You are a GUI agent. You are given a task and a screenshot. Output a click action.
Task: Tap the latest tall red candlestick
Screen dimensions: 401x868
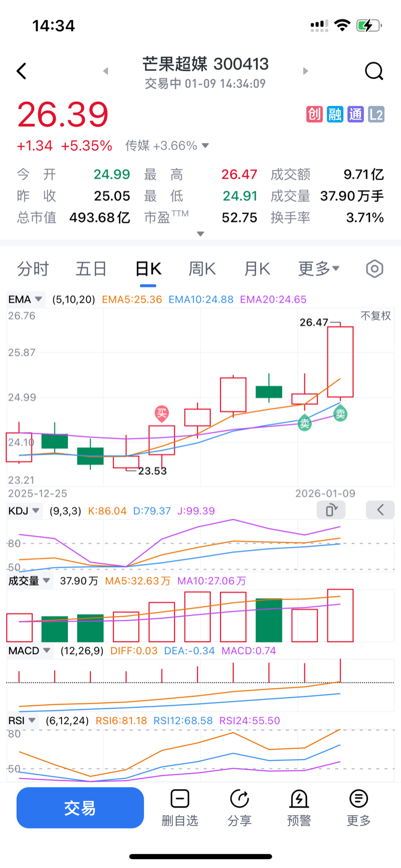[340, 362]
